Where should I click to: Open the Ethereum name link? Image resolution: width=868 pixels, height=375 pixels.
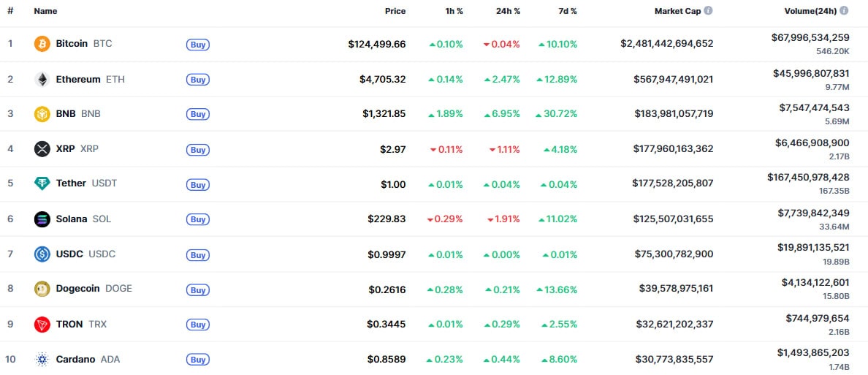click(78, 79)
